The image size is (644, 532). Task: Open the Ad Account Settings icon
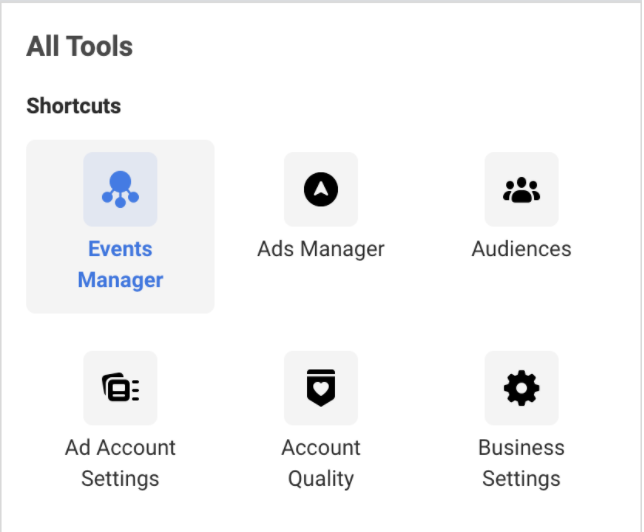[120, 388]
